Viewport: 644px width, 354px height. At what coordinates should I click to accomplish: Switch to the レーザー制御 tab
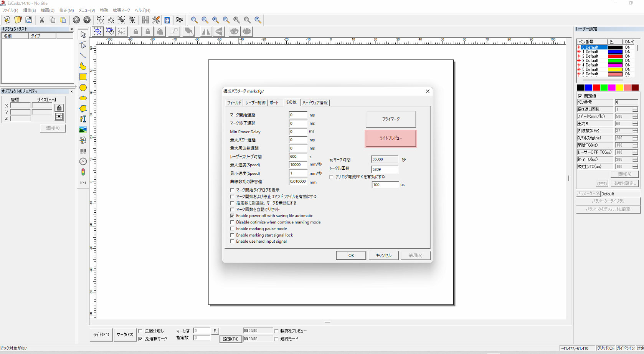pyautogui.click(x=255, y=103)
